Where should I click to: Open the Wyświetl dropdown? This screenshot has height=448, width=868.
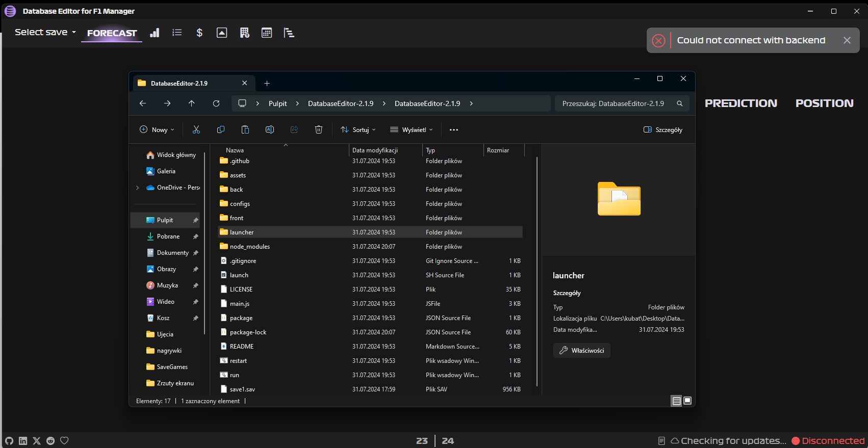coord(412,129)
